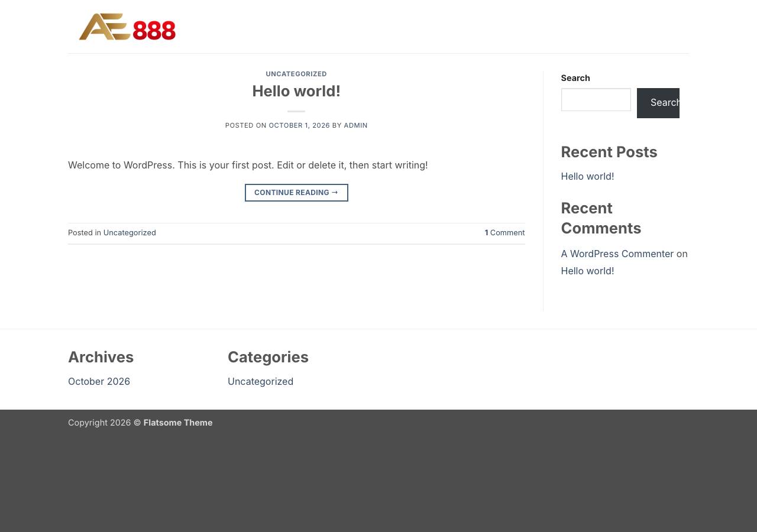Open the October 2026 archive
Image resolution: width=757 pixels, height=532 pixels.
click(99, 381)
